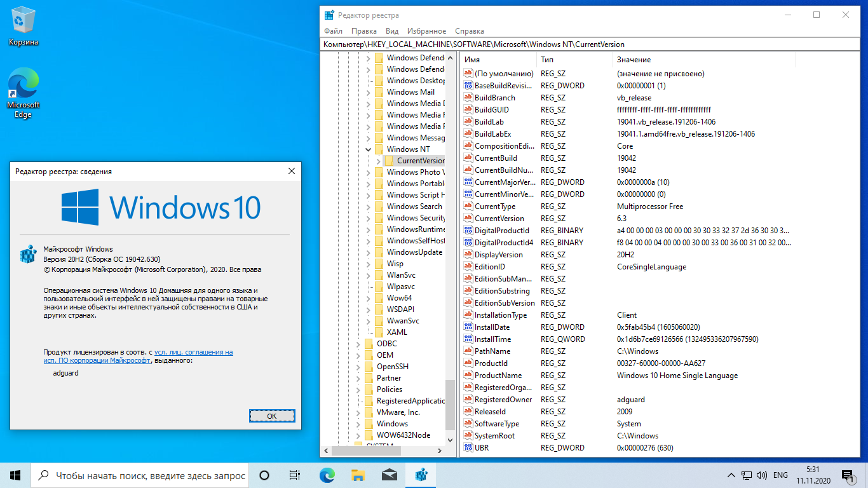The image size is (868, 488).
Task: Click OK in the About dialog
Action: click(x=272, y=416)
